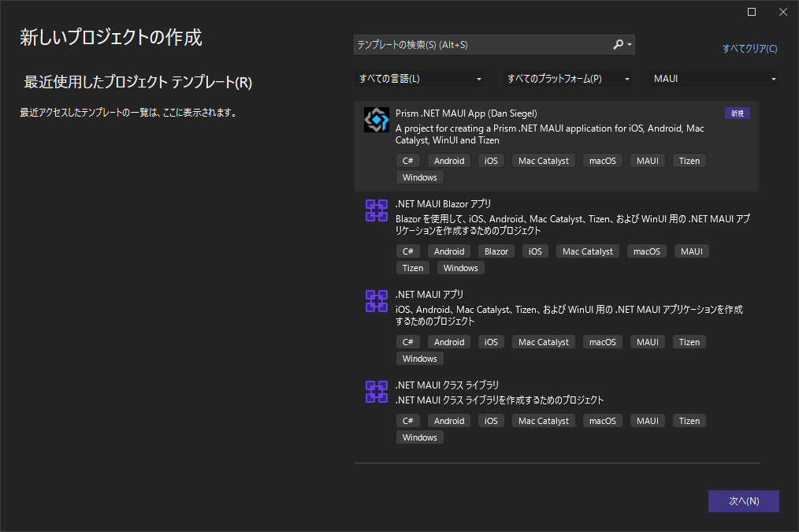Click the Mac Catalyst tag on the Prism template
Viewport: 799px width, 532px height.
[543, 161]
